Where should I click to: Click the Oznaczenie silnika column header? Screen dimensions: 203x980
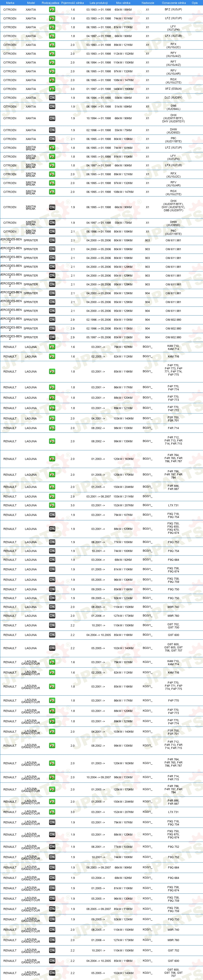(x=173, y=3)
